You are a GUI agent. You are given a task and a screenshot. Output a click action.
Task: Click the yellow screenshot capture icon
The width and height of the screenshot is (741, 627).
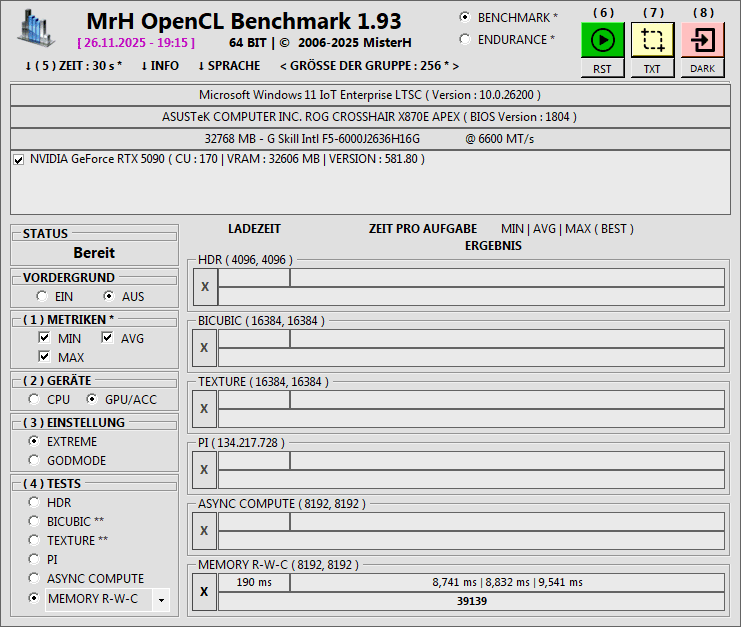[653, 40]
